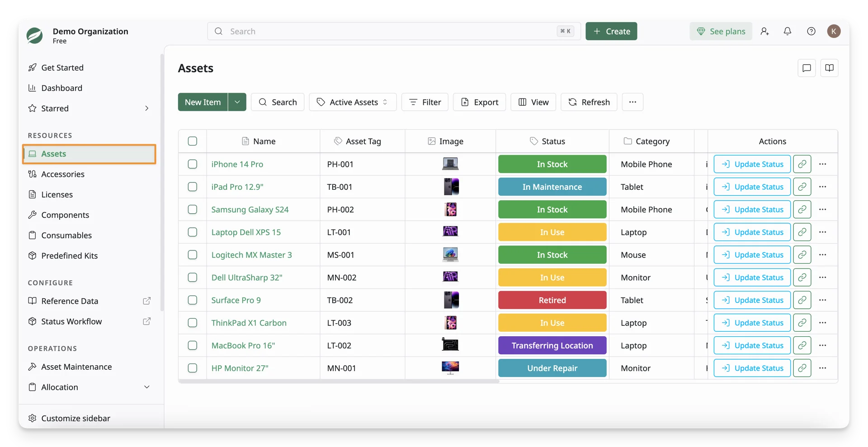The height and width of the screenshot is (447, 868).
Task: Open the help question mark icon
Action: click(811, 31)
